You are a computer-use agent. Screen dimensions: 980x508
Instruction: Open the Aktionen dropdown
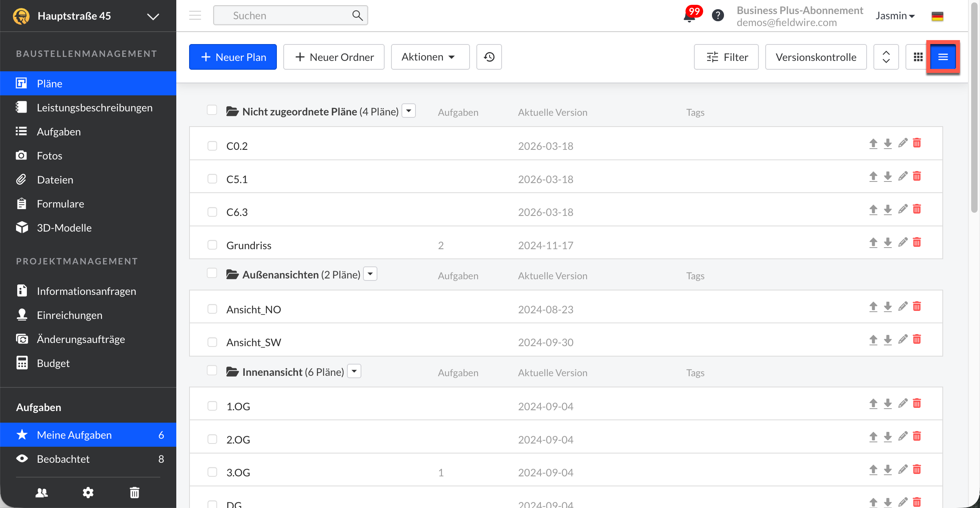pos(430,57)
